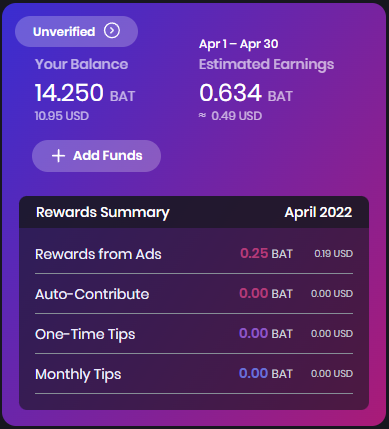The image size is (389, 429).
Task: Click the 0.19 USD ads reward value
Action: 333,254
